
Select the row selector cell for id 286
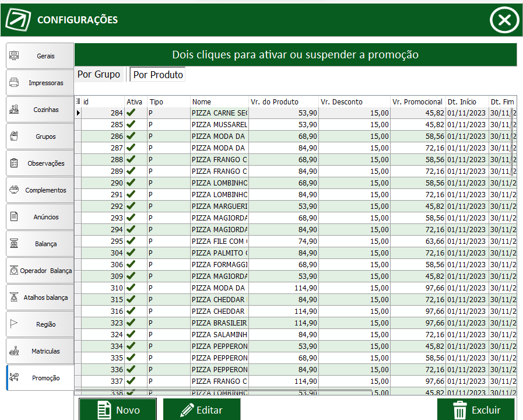(78, 136)
